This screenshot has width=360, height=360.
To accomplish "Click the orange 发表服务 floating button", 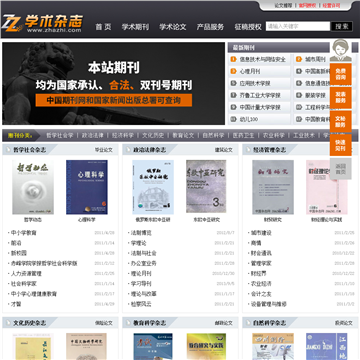I will (341, 98).
